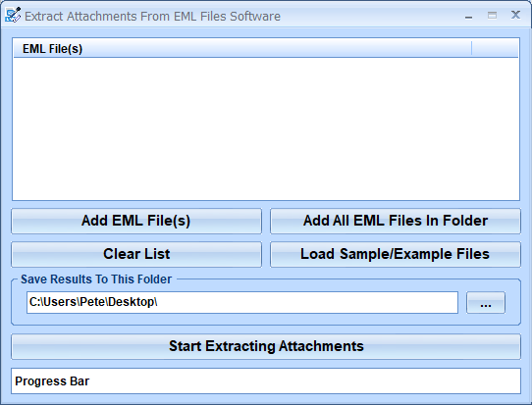Click the Save Results To This Folder label
532x405 pixels.
[x=96, y=279]
